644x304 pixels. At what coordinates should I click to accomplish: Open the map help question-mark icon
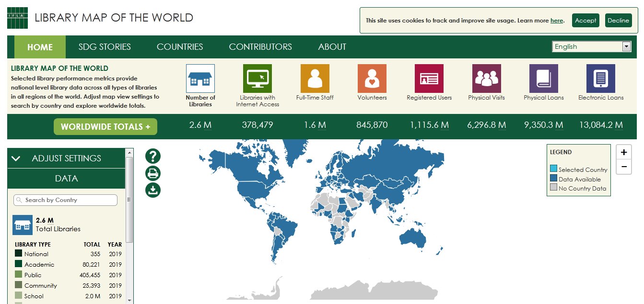click(x=153, y=156)
